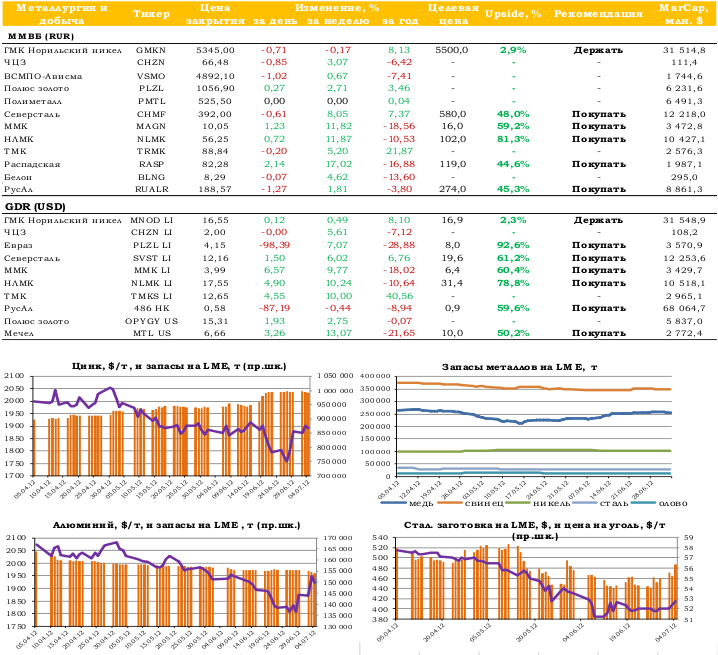Click the GMKN ticker cell

tap(151, 50)
